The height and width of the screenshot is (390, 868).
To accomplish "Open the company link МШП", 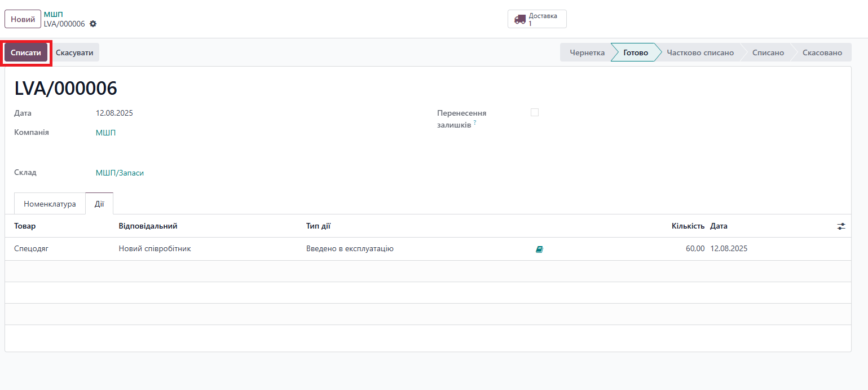I will pos(105,133).
